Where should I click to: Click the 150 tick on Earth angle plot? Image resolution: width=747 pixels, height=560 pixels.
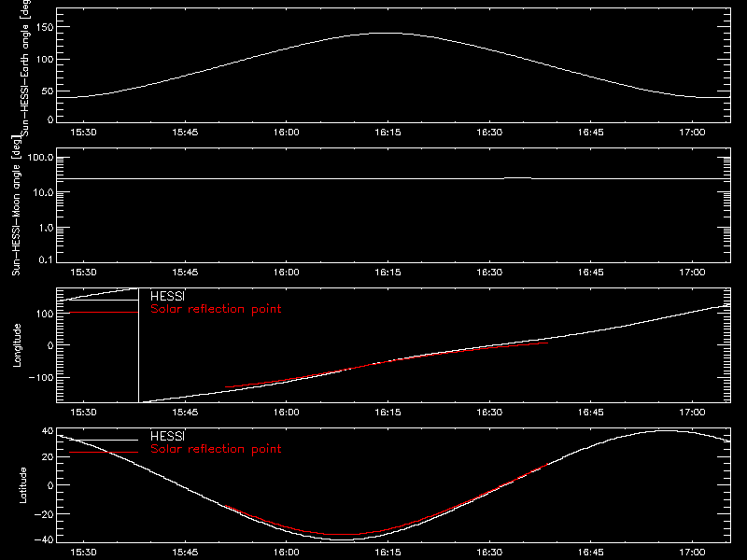pos(45,27)
